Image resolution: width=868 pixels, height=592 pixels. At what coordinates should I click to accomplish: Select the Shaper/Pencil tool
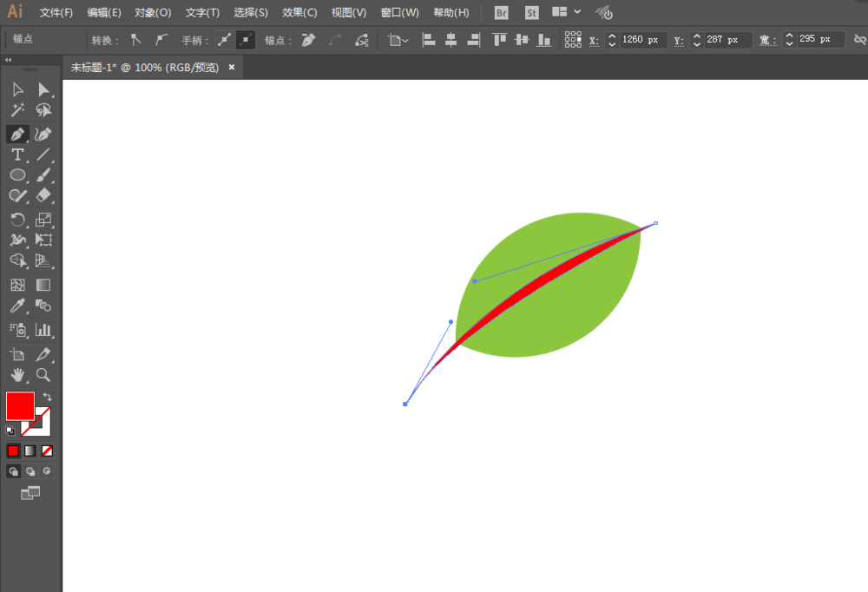pyautogui.click(x=17, y=195)
